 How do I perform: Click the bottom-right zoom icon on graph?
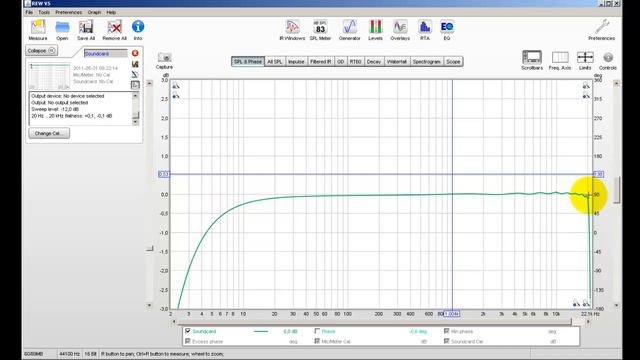pos(586,303)
